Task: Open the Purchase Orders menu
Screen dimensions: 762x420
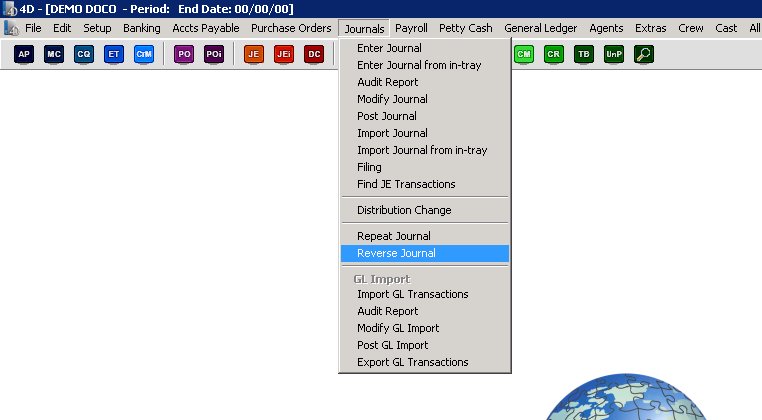Action: pyautogui.click(x=291, y=28)
